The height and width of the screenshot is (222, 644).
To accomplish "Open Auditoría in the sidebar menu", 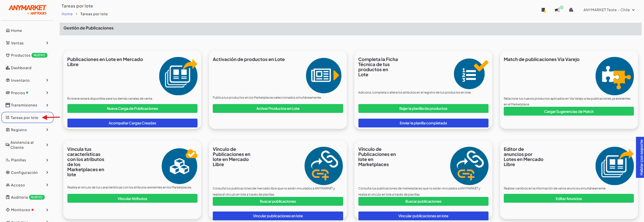I will (x=19, y=197).
